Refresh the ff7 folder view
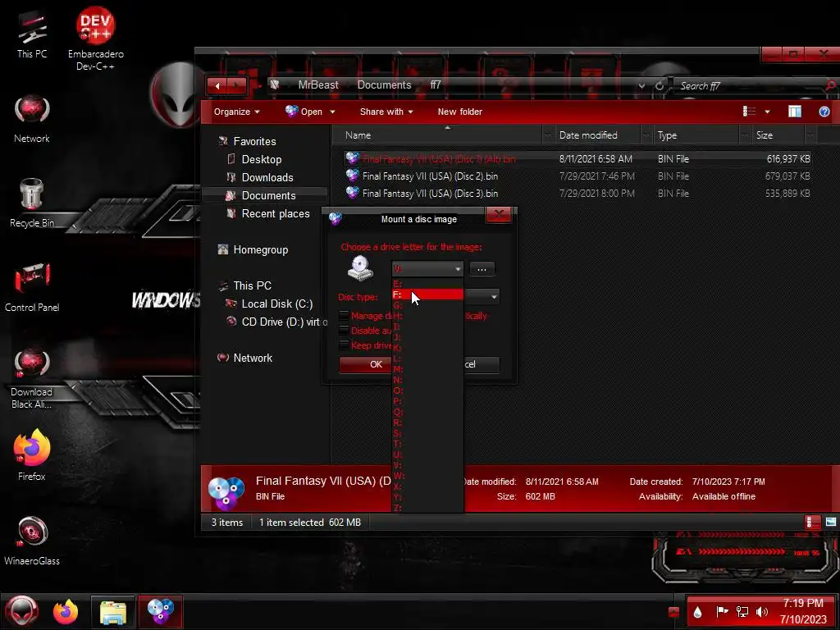The height and width of the screenshot is (630, 840). tap(660, 85)
